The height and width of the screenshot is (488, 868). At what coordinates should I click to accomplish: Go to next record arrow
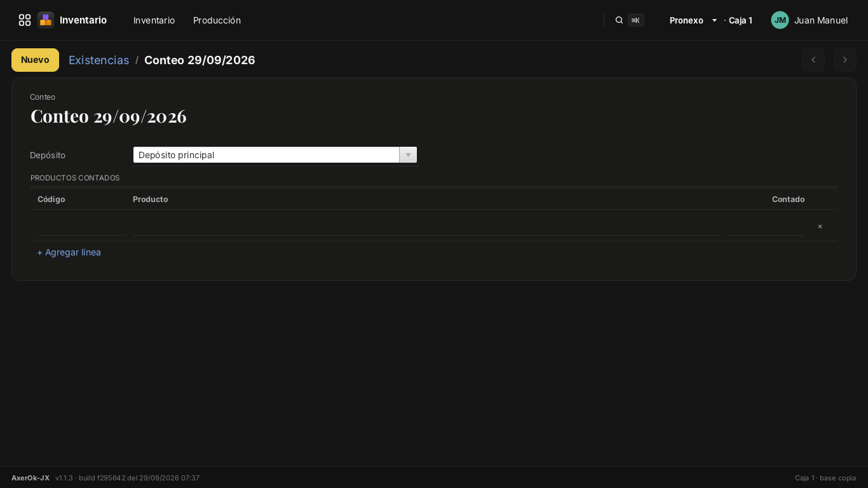[845, 60]
